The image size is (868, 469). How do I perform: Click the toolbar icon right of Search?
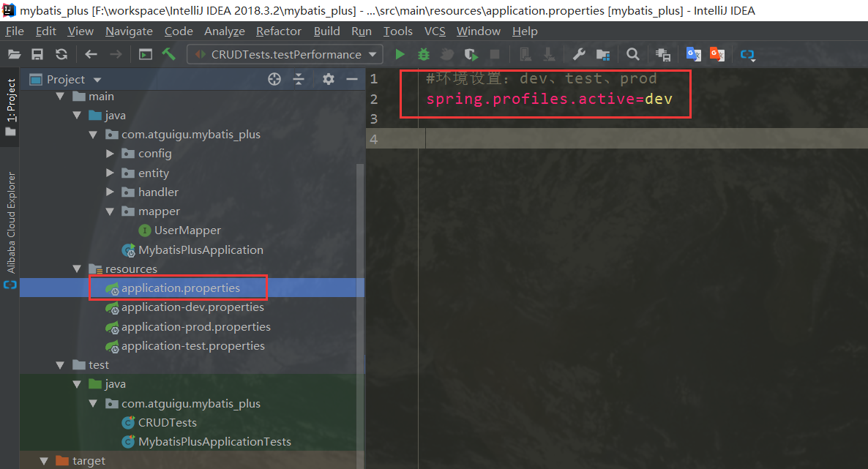click(662, 54)
